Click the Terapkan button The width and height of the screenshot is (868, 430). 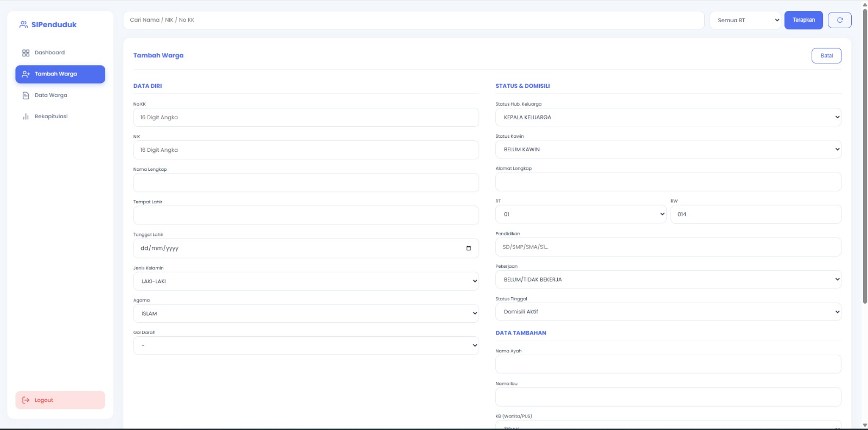[803, 20]
